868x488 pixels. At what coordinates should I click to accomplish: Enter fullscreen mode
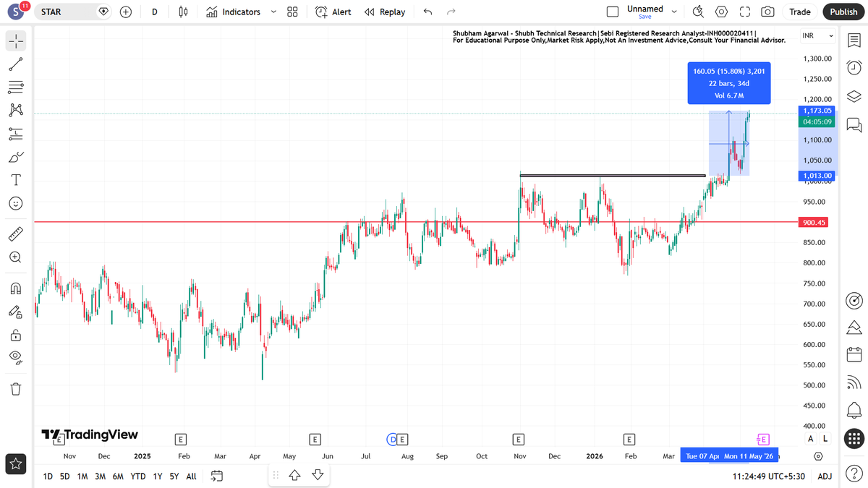point(745,12)
